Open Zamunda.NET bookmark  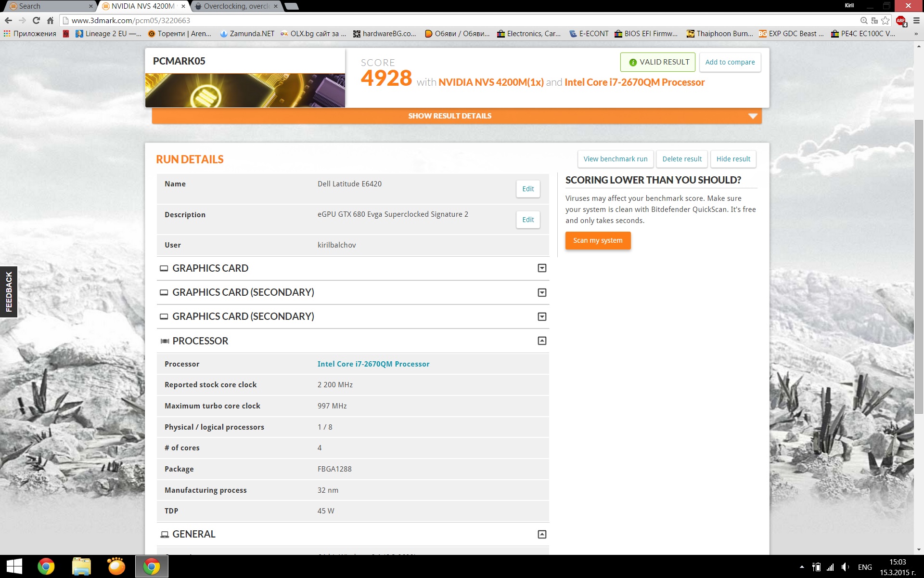click(247, 34)
